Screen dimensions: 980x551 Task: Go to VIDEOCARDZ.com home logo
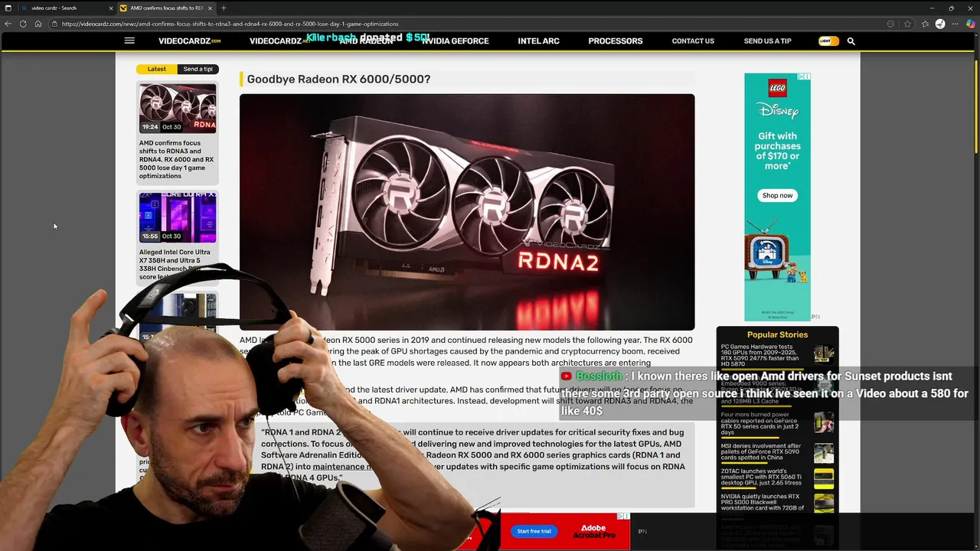click(x=189, y=41)
